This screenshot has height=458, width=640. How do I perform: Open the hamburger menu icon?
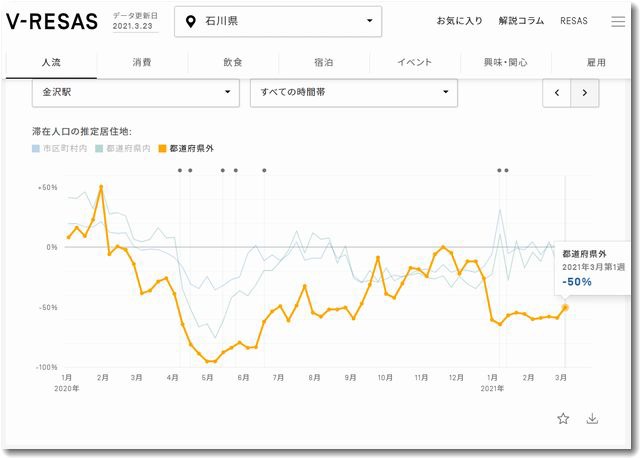[x=617, y=21]
